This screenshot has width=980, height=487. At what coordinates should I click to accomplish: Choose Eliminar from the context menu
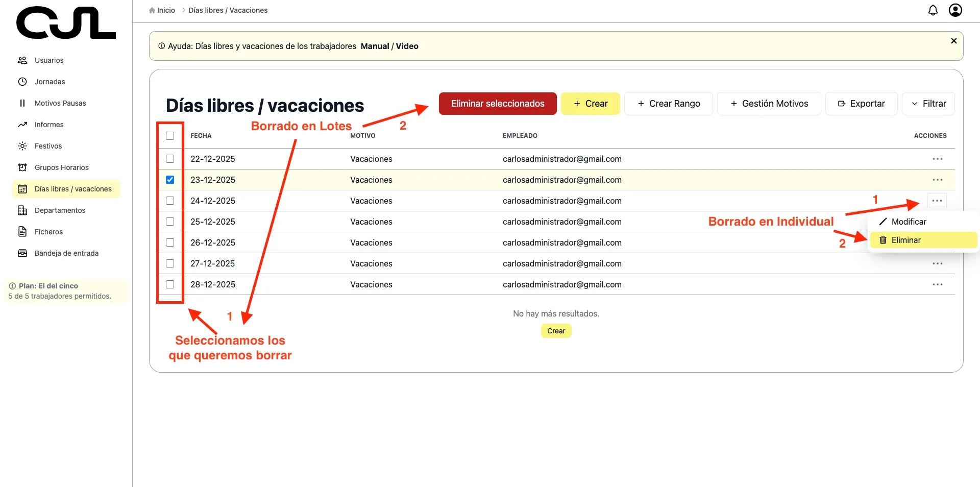(905, 240)
